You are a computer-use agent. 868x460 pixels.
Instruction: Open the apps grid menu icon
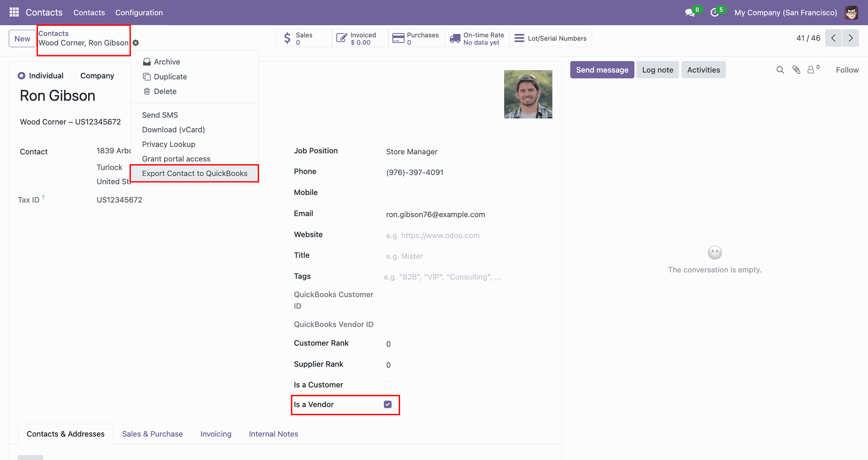coord(14,12)
